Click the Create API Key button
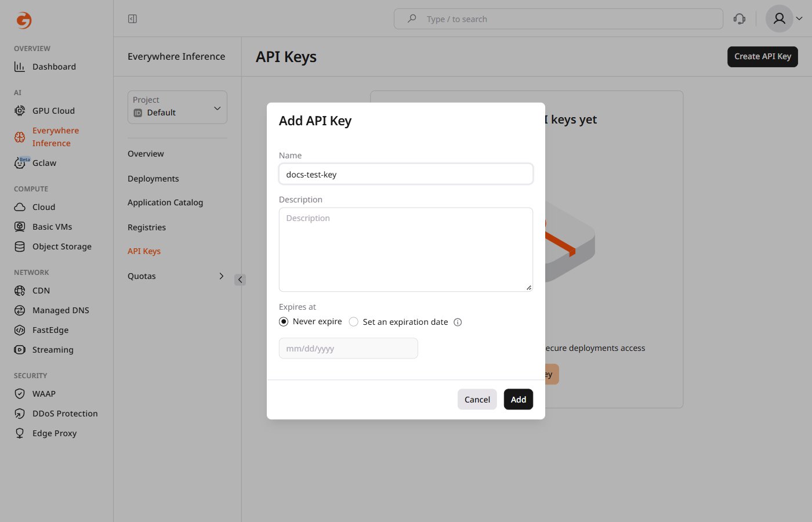Screen dimensions: 812x522 click(x=763, y=56)
